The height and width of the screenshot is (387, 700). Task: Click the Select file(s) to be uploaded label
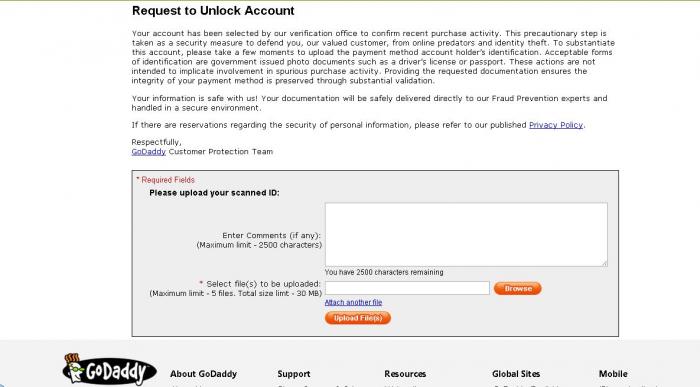click(260, 284)
